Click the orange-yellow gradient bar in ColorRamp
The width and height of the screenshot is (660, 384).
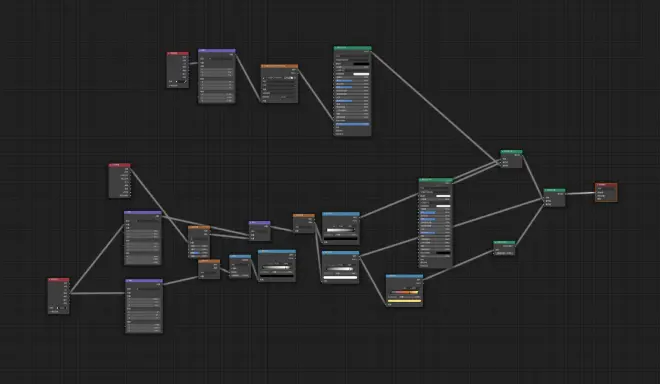[405, 292]
